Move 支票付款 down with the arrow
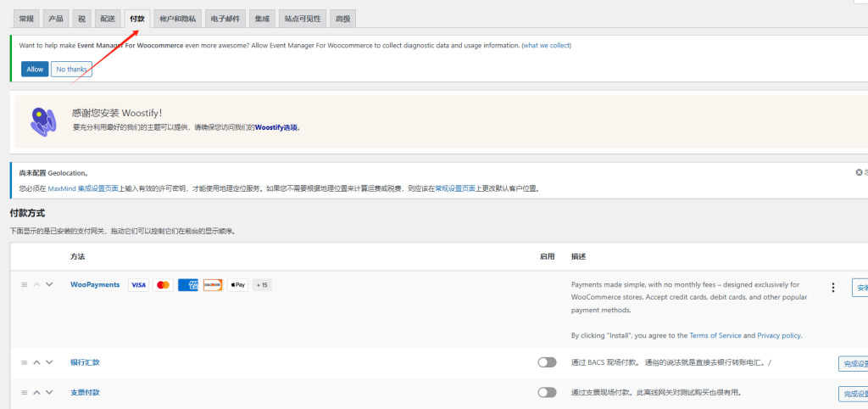This screenshot has width=868, height=409. [49, 392]
